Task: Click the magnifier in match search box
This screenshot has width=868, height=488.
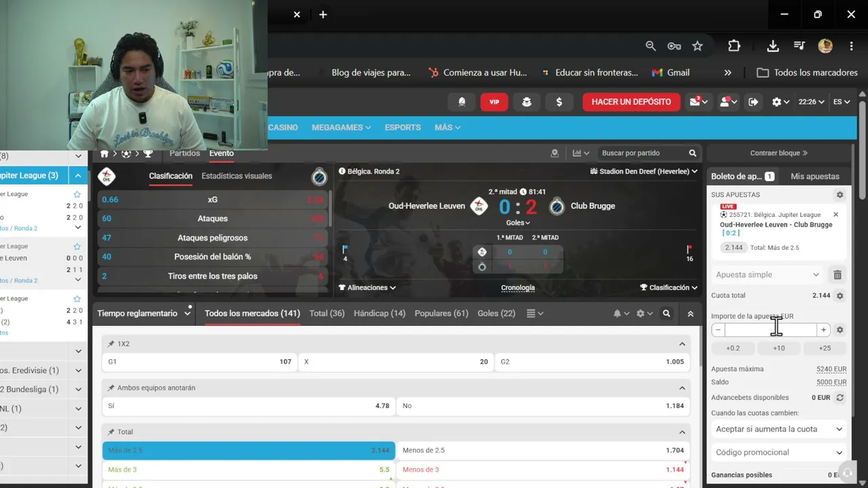Action: [692, 153]
